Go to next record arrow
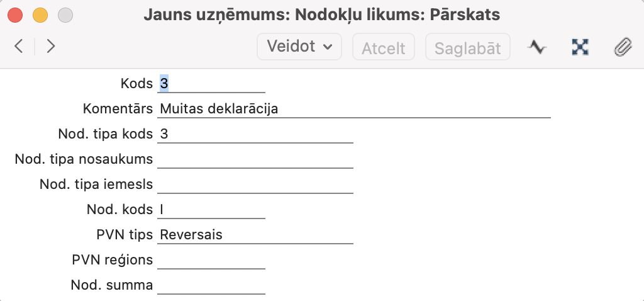 click(x=51, y=47)
